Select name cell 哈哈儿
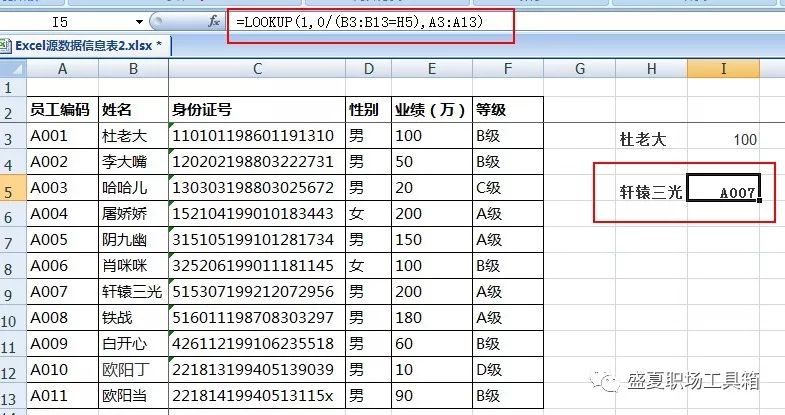785x415 pixels. pyautogui.click(x=134, y=188)
